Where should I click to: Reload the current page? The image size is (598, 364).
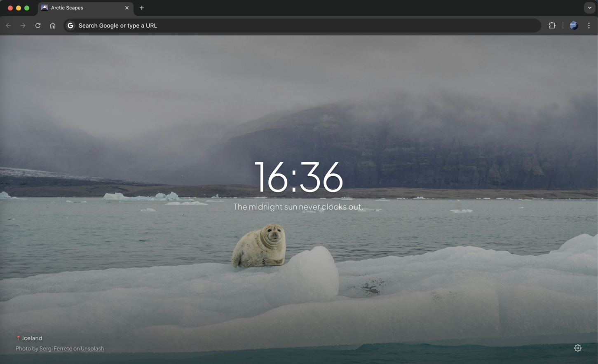point(38,26)
